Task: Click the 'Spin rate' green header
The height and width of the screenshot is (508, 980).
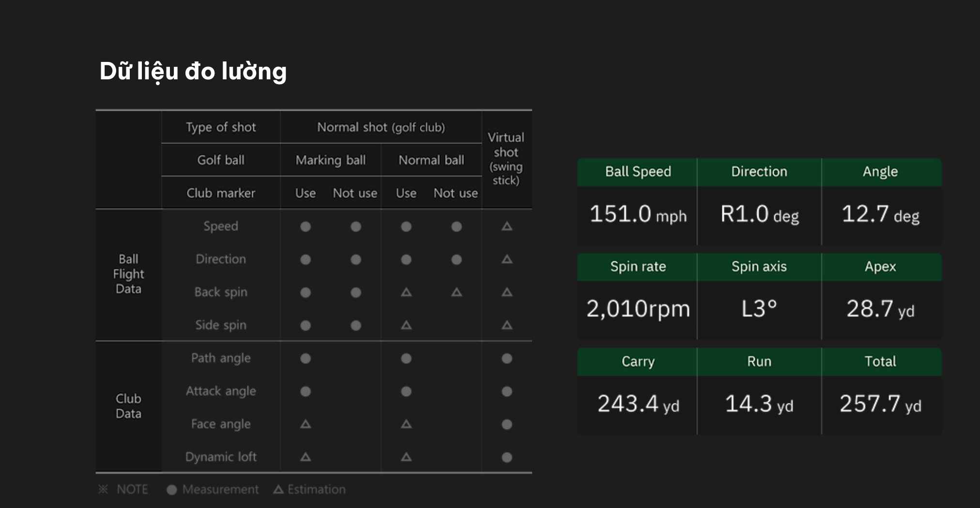Action: pyautogui.click(x=638, y=267)
